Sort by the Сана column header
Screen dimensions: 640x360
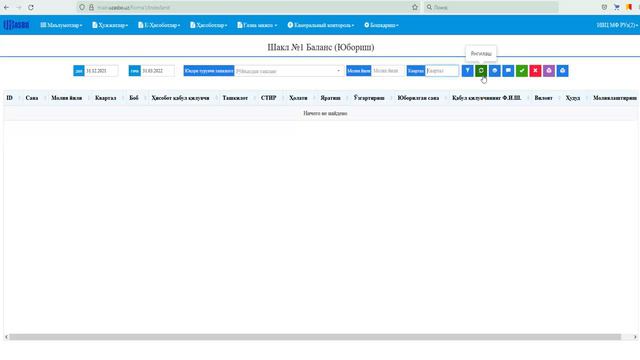(32, 98)
